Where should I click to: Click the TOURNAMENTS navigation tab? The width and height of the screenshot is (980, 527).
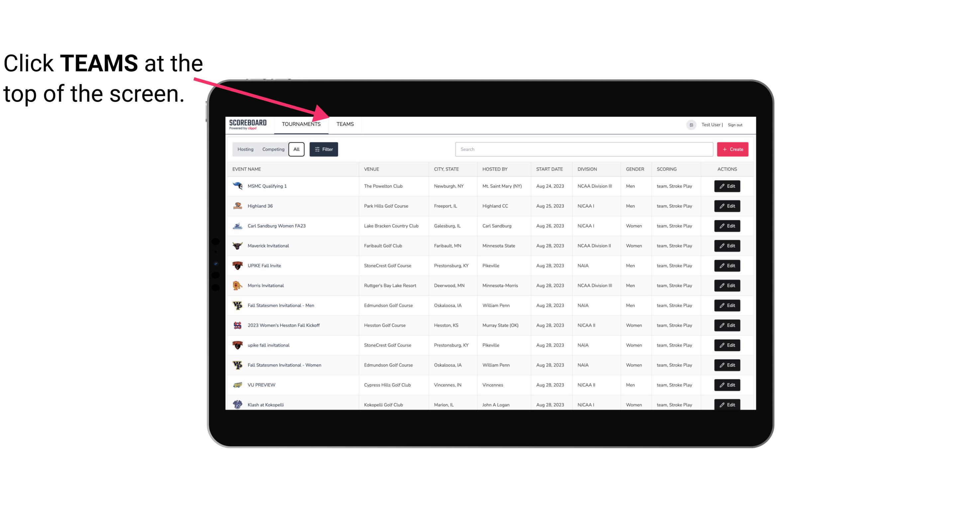tap(301, 125)
